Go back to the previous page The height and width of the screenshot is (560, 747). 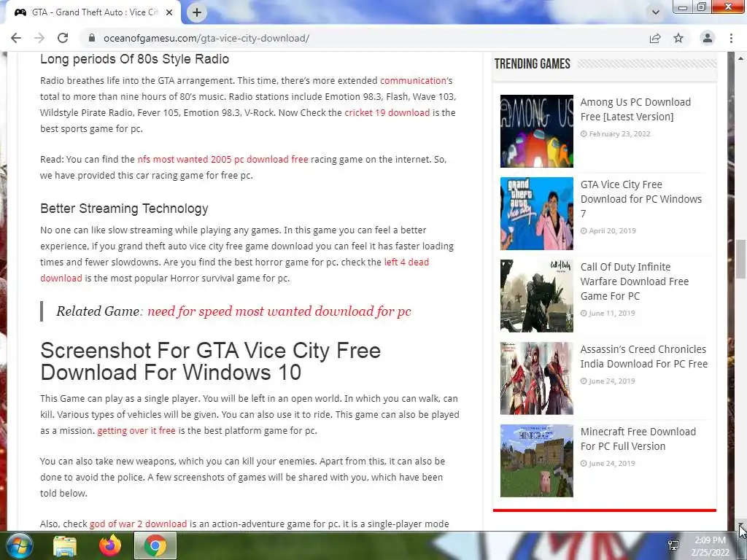[16, 38]
